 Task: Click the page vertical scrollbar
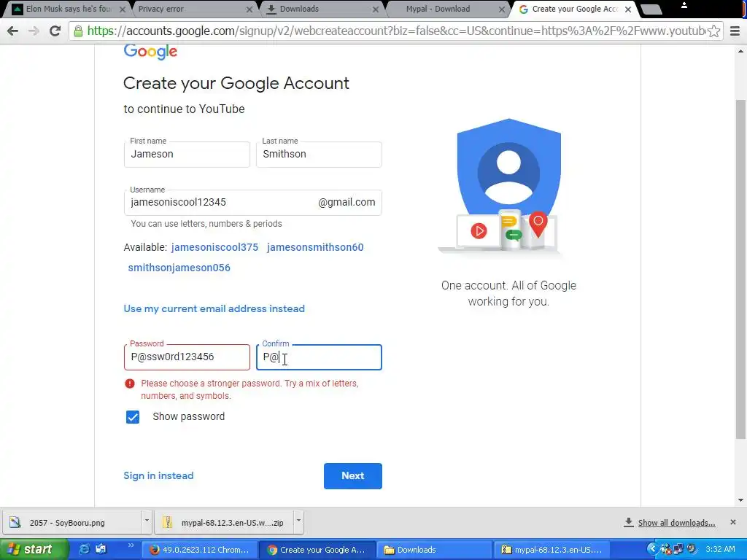tap(741, 269)
